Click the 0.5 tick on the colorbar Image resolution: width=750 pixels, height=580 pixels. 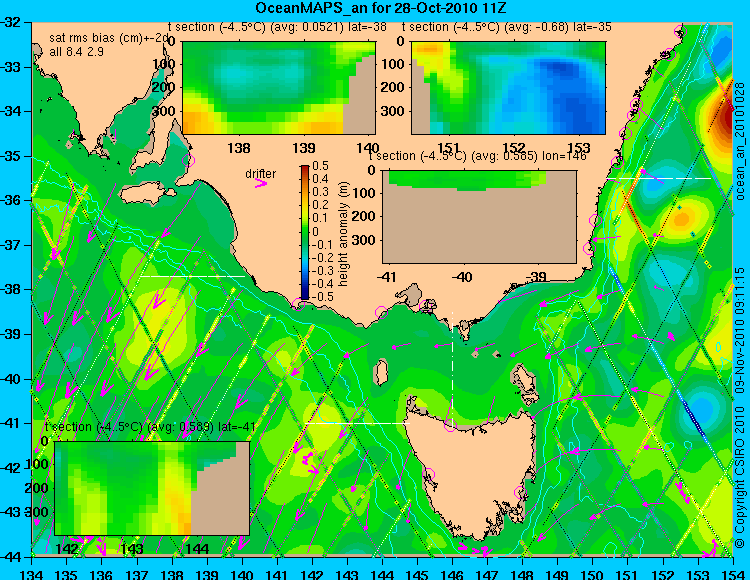coord(320,166)
